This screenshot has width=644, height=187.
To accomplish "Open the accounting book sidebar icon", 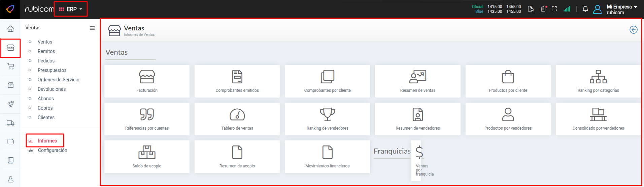I will 11,160.
